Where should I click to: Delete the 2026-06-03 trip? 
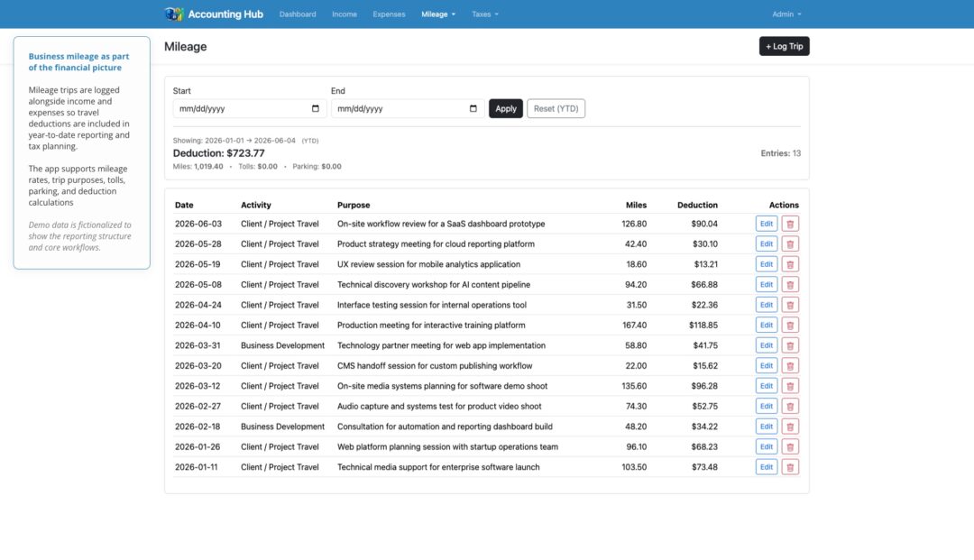[x=789, y=224]
